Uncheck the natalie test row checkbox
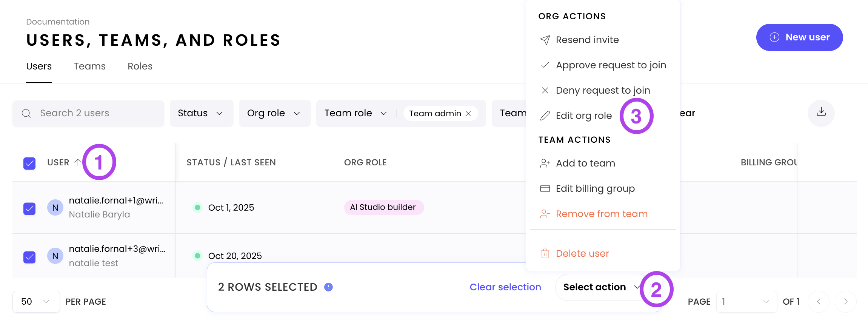The height and width of the screenshot is (333, 868). pyautogui.click(x=29, y=257)
